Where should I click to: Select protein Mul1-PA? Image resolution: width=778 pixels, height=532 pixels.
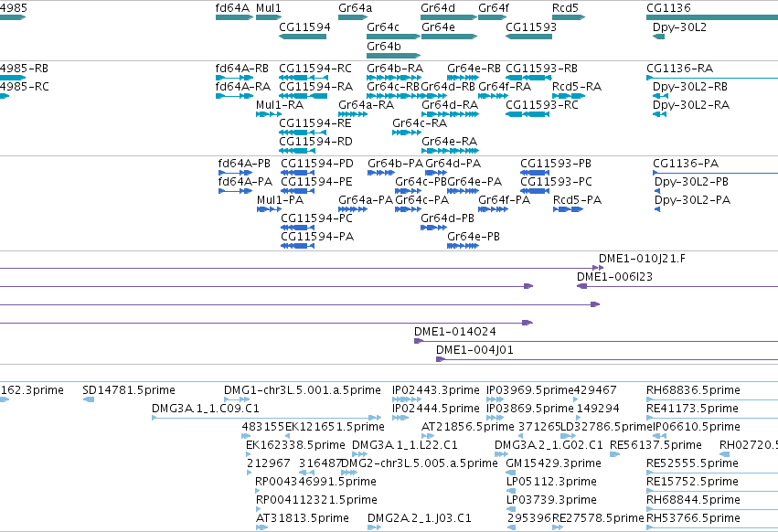pyautogui.click(x=269, y=209)
